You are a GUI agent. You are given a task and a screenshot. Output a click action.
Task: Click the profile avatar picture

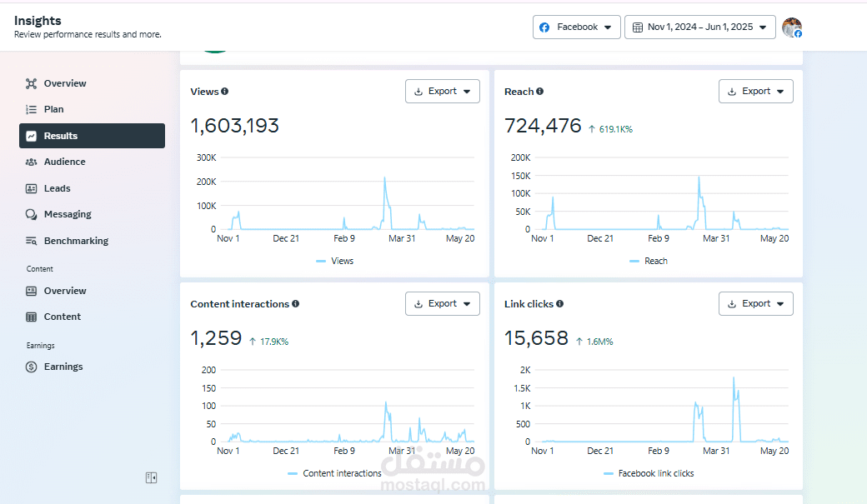click(792, 27)
